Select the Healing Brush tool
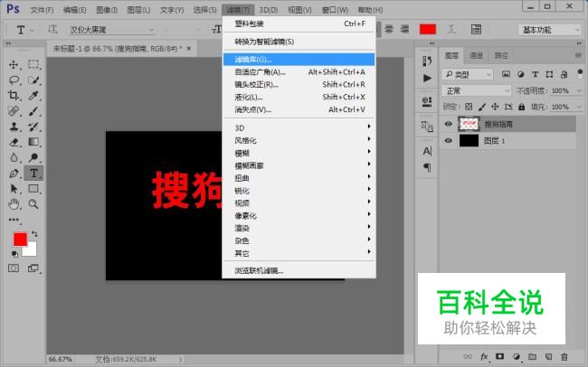Image resolution: width=588 pixels, height=367 pixels. point(14,111)
